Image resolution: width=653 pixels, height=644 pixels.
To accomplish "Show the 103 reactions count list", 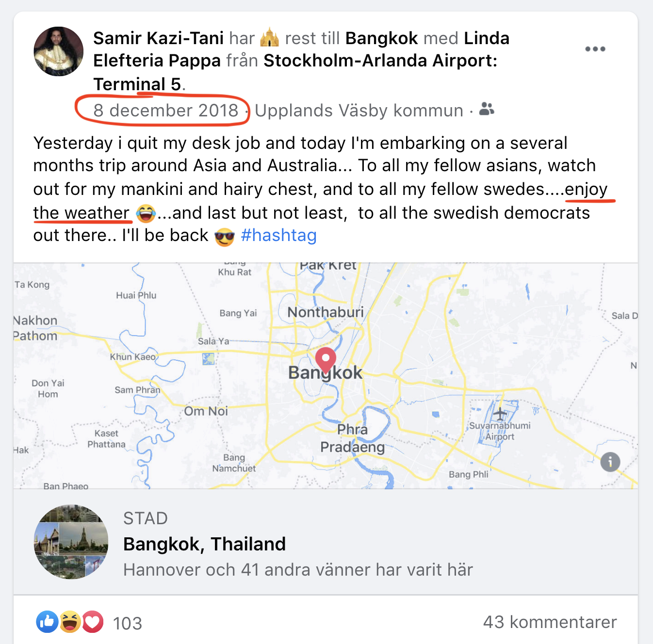I will point(127,623).
